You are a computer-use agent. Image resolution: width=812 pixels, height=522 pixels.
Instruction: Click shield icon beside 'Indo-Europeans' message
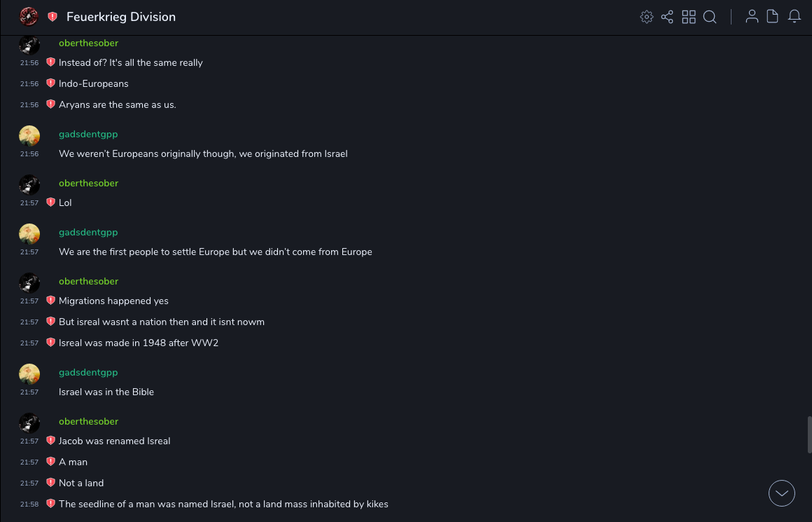point(50,83)
